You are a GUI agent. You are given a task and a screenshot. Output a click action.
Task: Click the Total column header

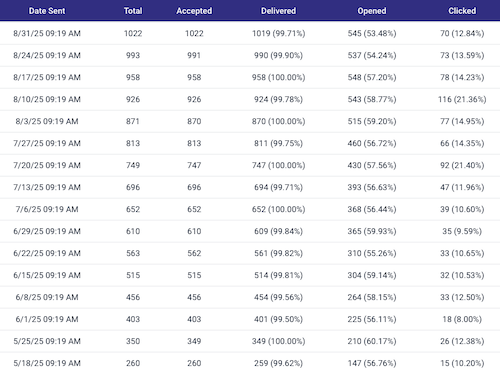(x=133, y=11)
